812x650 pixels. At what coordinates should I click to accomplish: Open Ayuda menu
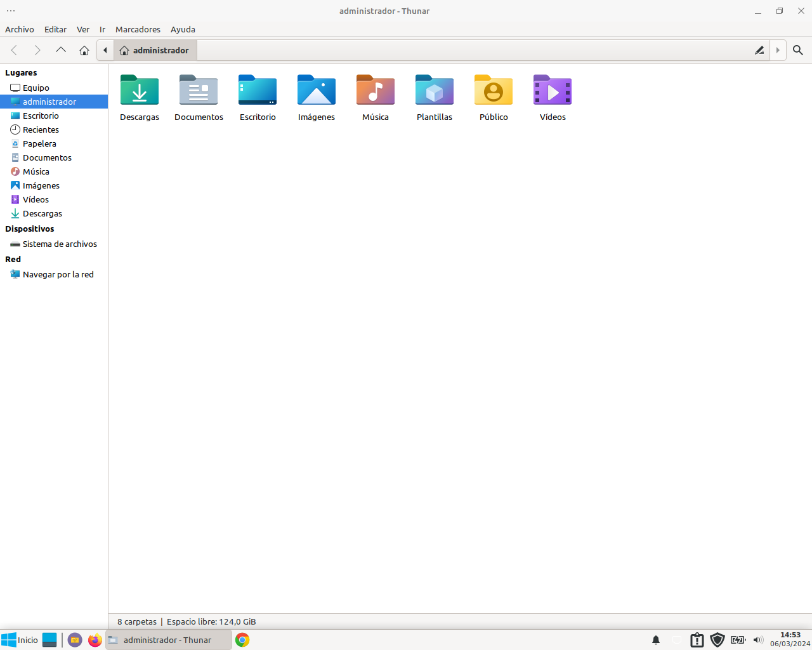[x=183, y=29]
